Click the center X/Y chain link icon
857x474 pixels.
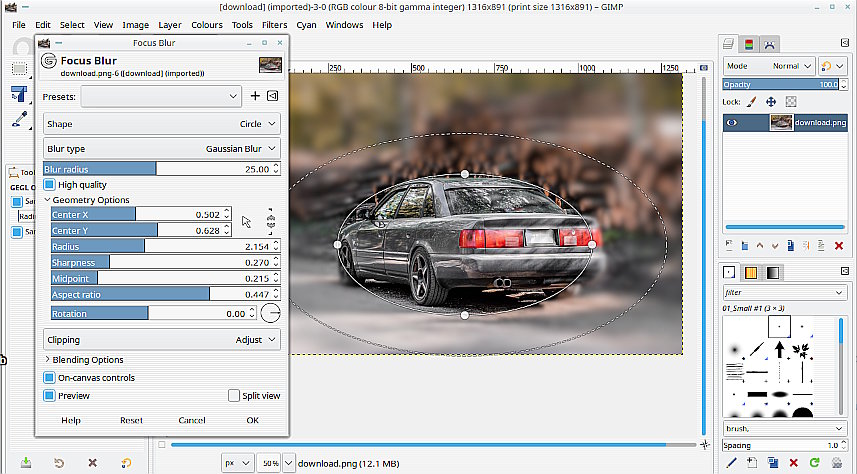click(x=270, y=221)
